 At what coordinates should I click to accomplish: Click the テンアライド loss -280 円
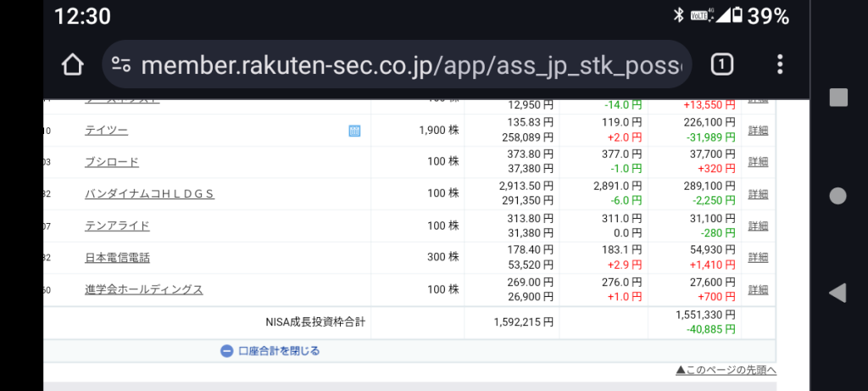(x=718, y=232)
